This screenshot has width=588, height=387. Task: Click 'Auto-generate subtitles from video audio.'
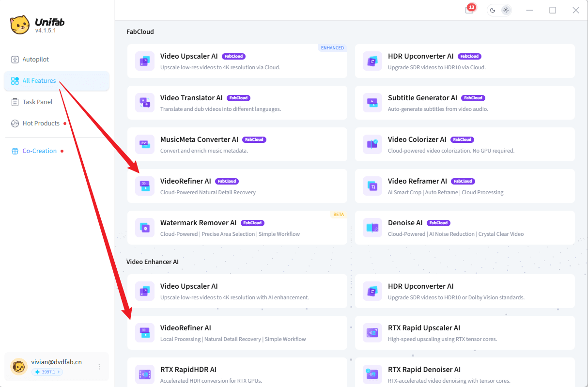coord(438,109)
